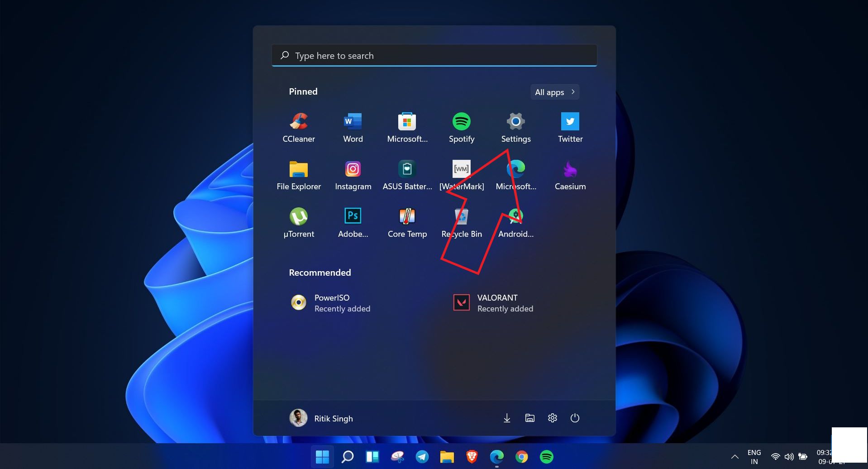The image size is (868, 469).
Task: Launch Google Chrome from taskbar
Action: coord(521,457)
